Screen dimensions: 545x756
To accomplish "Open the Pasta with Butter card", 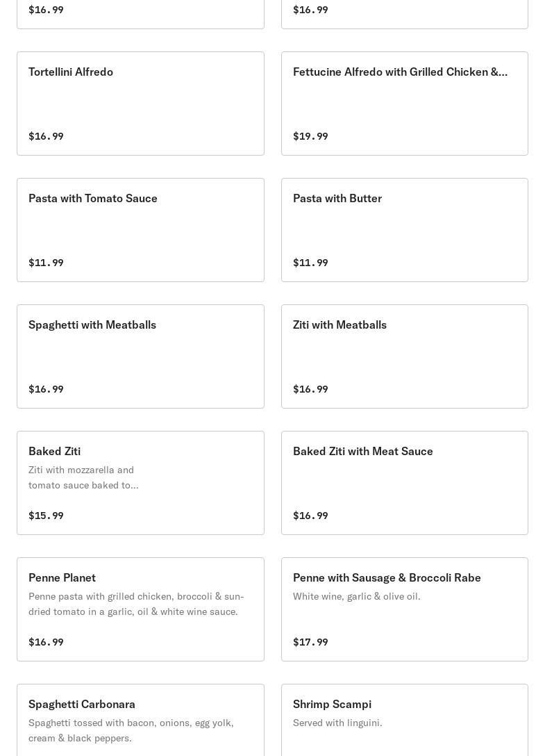I will pos(337,199).
